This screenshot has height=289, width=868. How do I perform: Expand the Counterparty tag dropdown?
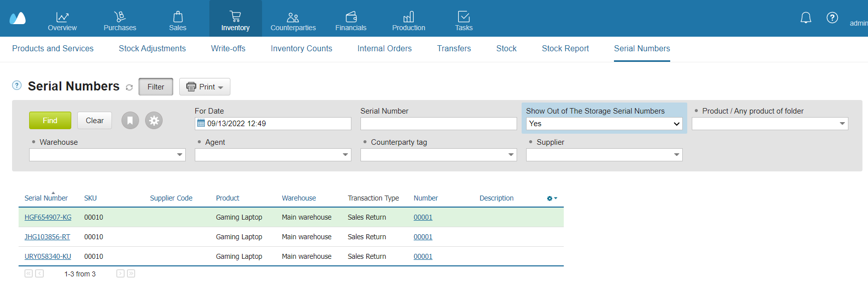pos(511,155)
